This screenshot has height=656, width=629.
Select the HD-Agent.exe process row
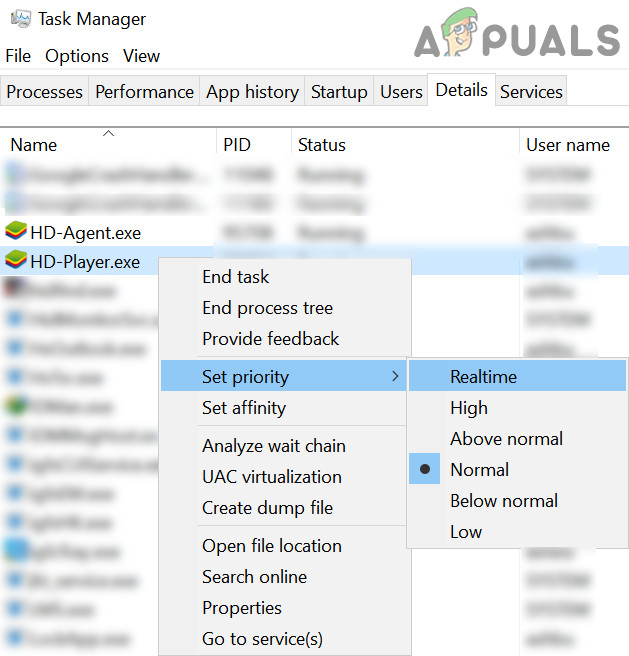pos(314,232)
